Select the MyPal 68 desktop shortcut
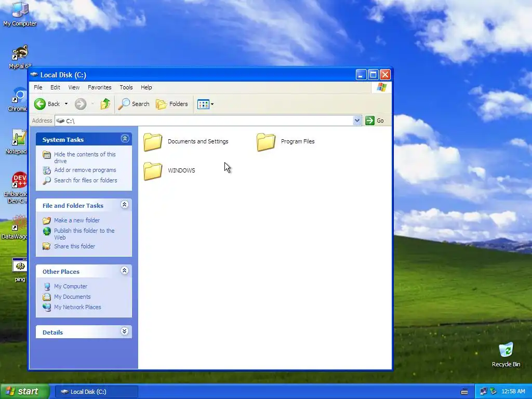Image resolution: width=532 pixels, height=399 pixels. (20, 57)
